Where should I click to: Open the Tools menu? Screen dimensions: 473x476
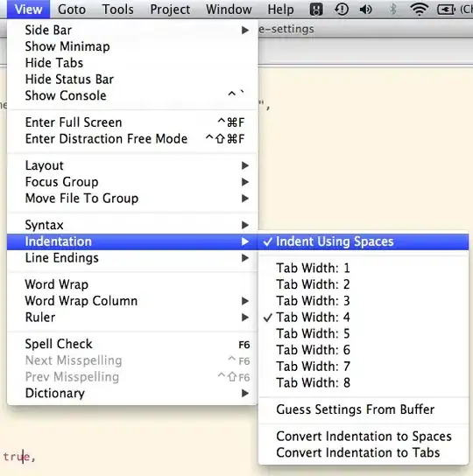117,10
